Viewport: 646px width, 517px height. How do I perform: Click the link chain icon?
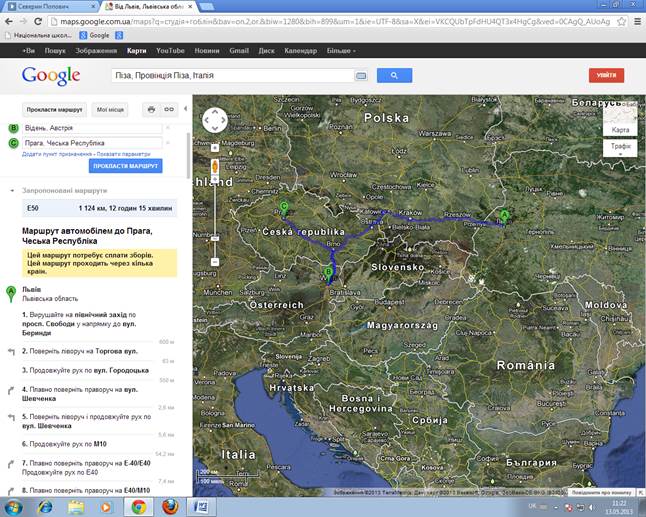(169, 110)
